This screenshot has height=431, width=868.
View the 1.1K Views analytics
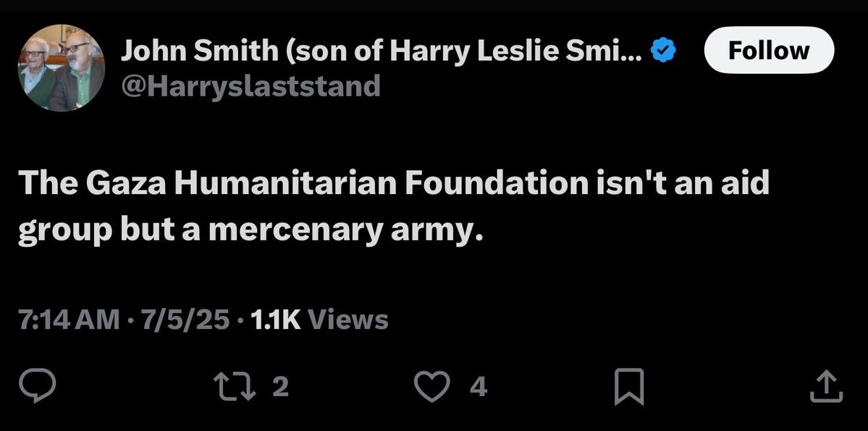coord(318,319)
